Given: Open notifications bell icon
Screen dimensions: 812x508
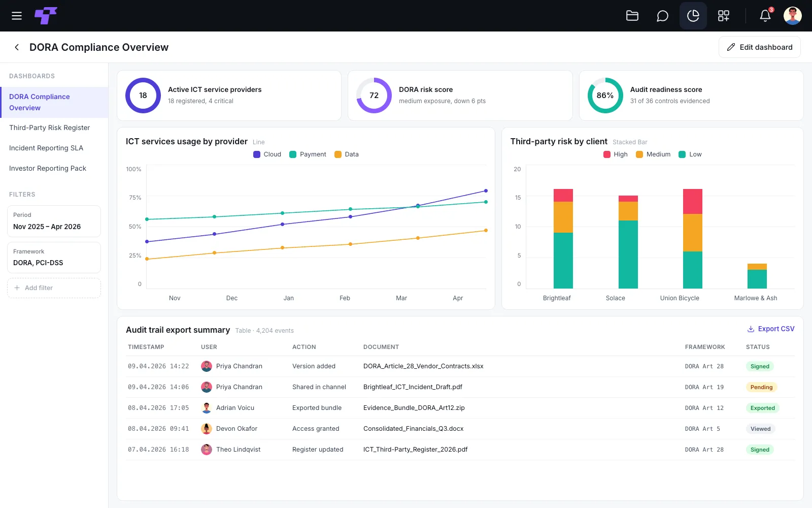Looking at the screenshot, I should click(x=765, y=16).
